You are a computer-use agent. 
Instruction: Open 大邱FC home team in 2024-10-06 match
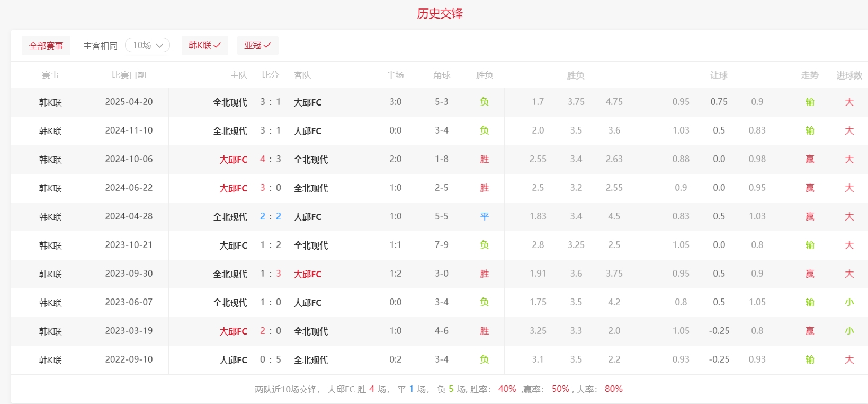pos(234,160)
